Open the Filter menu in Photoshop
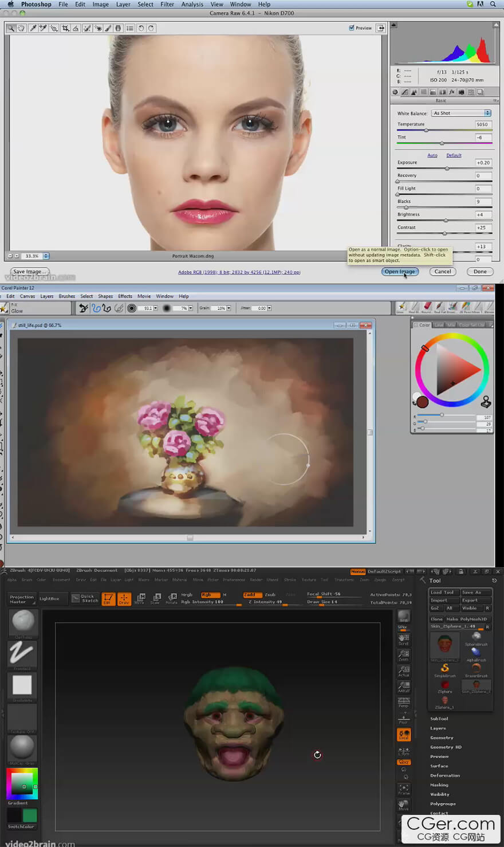This screenshot has height=847, width=504. pos(167,4)
